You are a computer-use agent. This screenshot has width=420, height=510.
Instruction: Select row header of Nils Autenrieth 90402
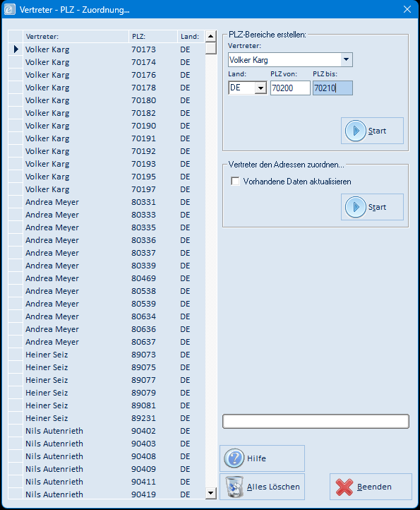16,431
